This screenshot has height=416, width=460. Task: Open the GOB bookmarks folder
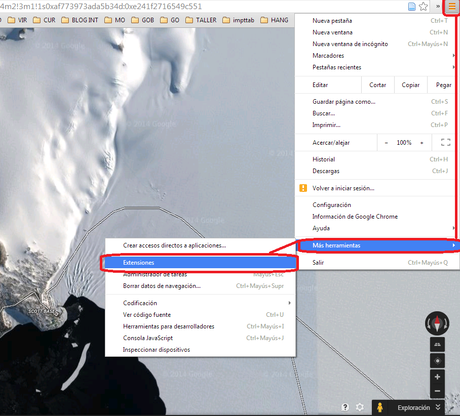[143, 20]
